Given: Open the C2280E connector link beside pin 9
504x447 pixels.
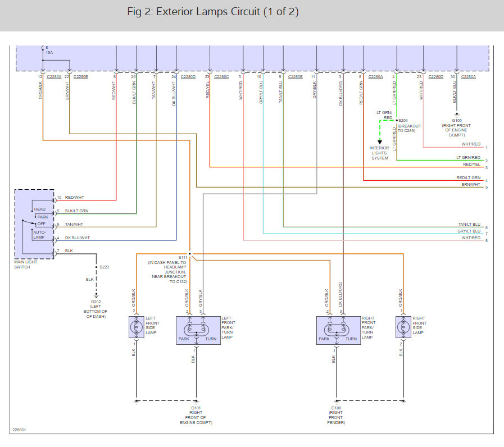Looking at the screenshot, I should click(x=296, y=77).
